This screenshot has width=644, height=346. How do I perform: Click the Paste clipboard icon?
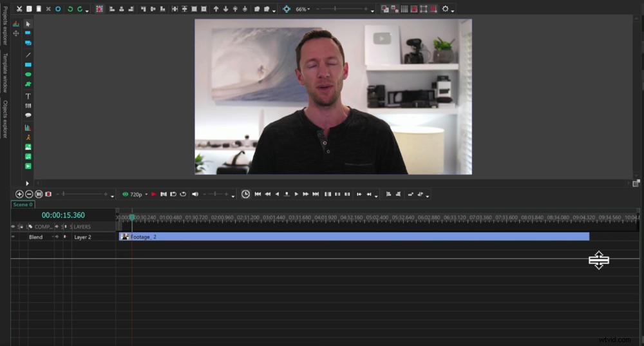tap(39, 8)
